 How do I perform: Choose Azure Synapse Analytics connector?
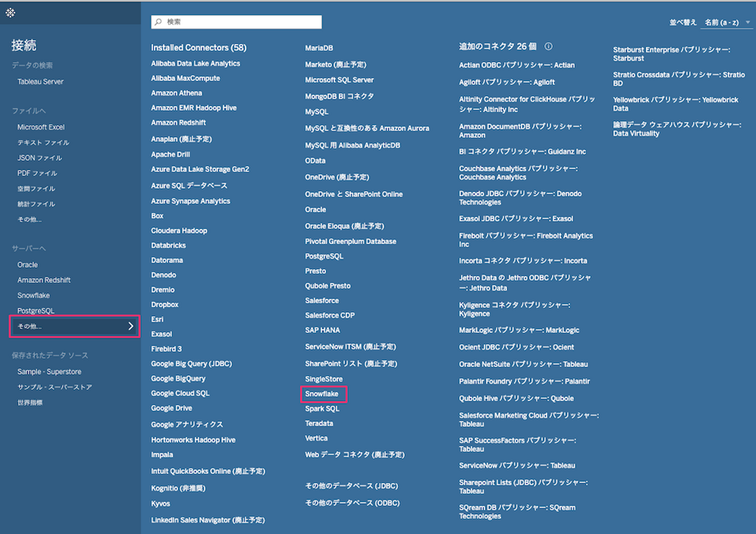click(191, 201)
